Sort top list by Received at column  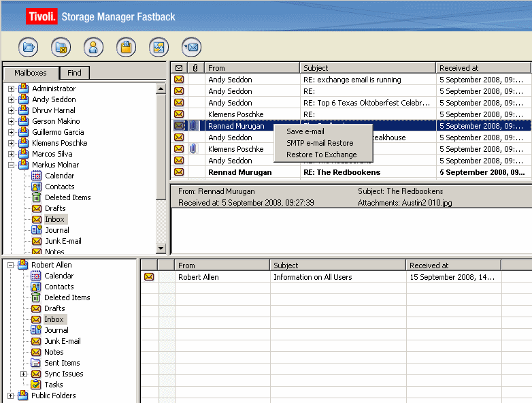pos(483,68)
